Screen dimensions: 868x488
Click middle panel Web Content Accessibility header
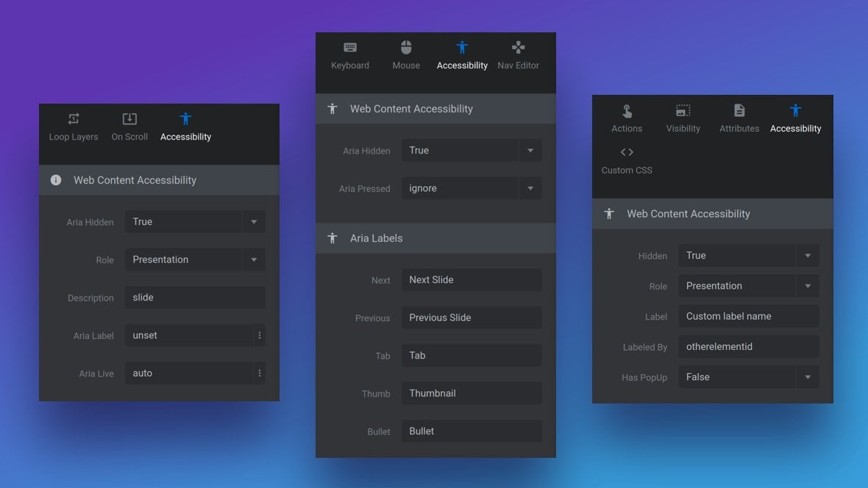pos(435,109)
